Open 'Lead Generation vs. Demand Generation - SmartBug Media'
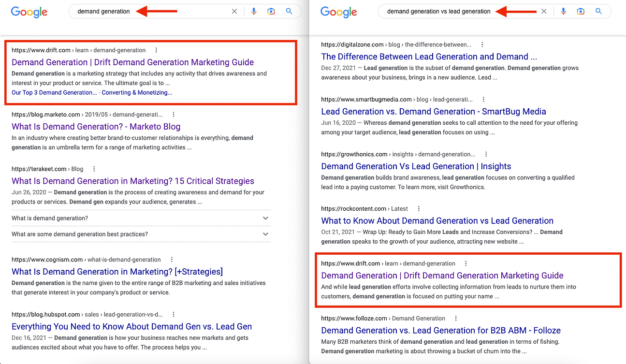This screenshot has width=626, height=364. (x=434, y=112)
